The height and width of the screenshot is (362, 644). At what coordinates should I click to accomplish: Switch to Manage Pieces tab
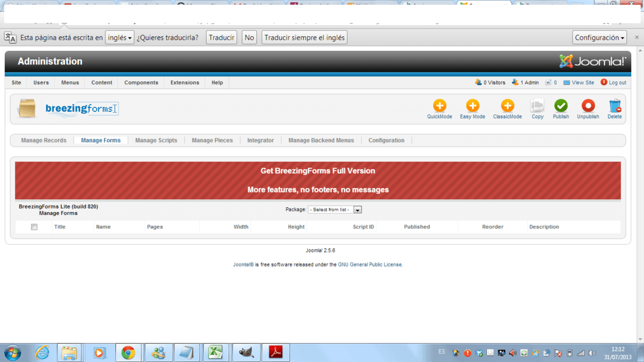[x=213, y=141]
